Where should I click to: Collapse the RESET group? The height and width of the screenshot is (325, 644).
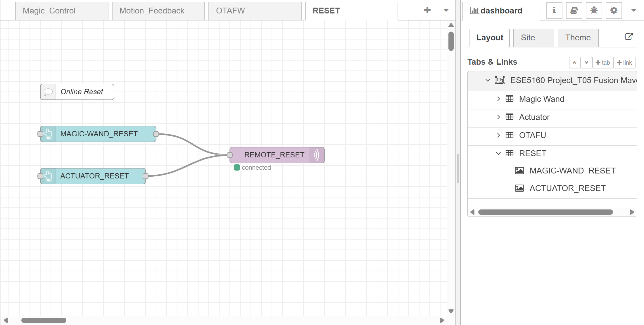(x=498, y=153)
